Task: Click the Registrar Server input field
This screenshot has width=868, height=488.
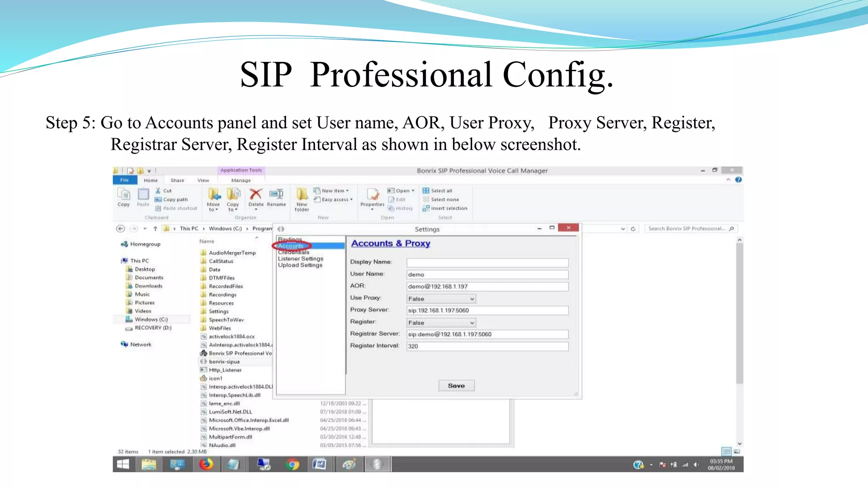Action: pyautogui.click(x=487, y=334)
